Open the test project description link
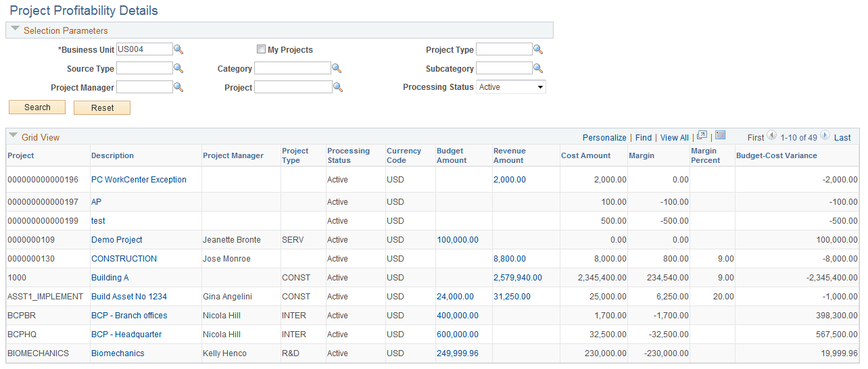Image resolution: width=868 pixels, height=369 pixels. point(98,221)
